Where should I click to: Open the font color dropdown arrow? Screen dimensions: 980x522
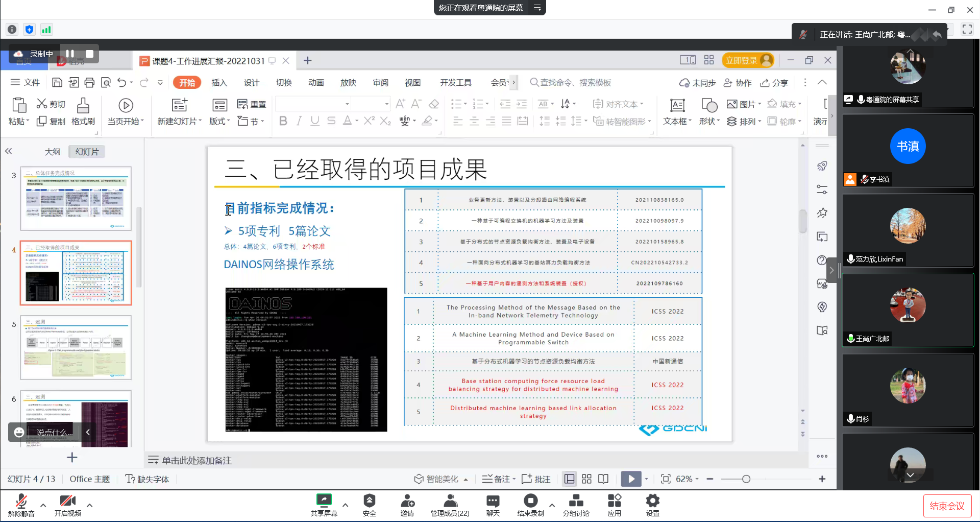click(x=357, y=121)
